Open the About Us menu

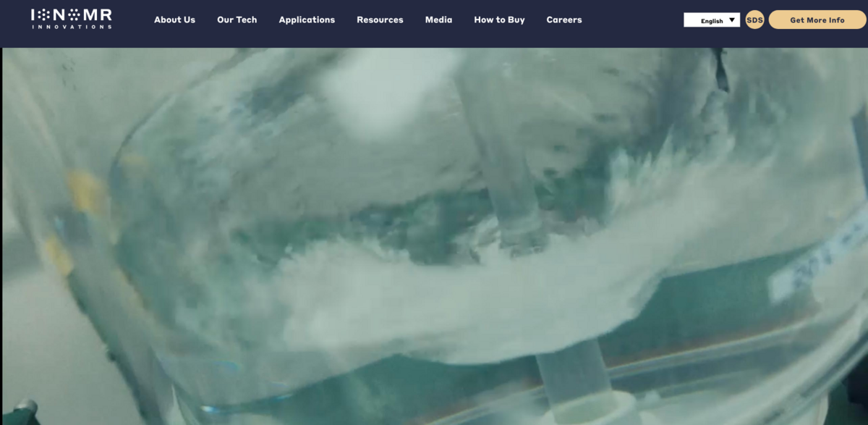pyautogui.click(x=174, y=20)
